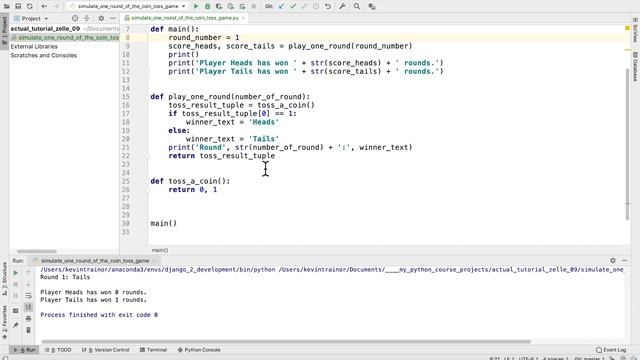
Task: Click the fold end marker at line 12
Action: coord(148,71)
